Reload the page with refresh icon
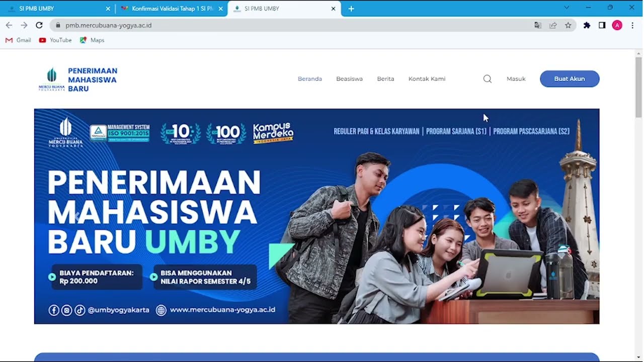Screen dimensions: 644x362 click(x=39, y=25)
